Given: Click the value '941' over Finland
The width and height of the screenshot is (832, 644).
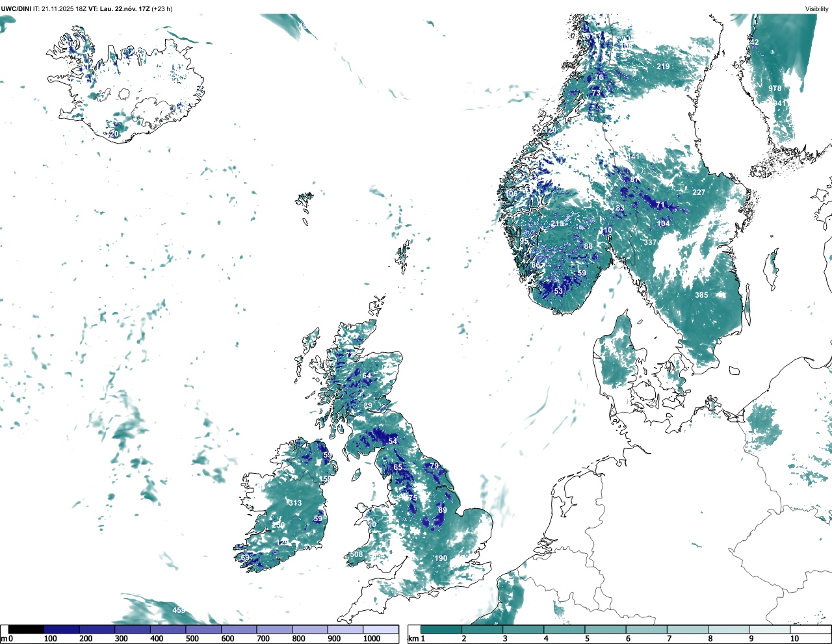Looking at the screenshot, I should coord(780,103).
